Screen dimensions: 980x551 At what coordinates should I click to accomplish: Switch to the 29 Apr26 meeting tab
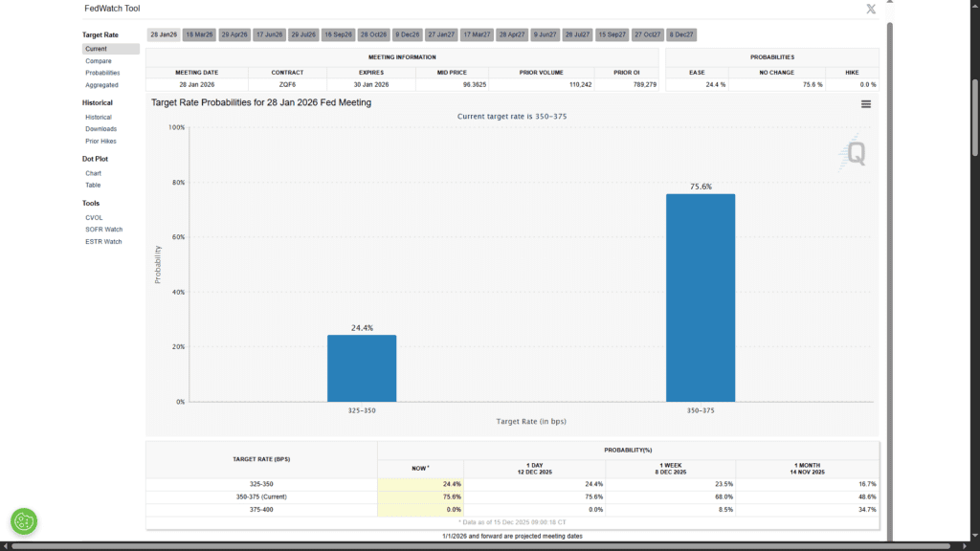click(234, 34)
